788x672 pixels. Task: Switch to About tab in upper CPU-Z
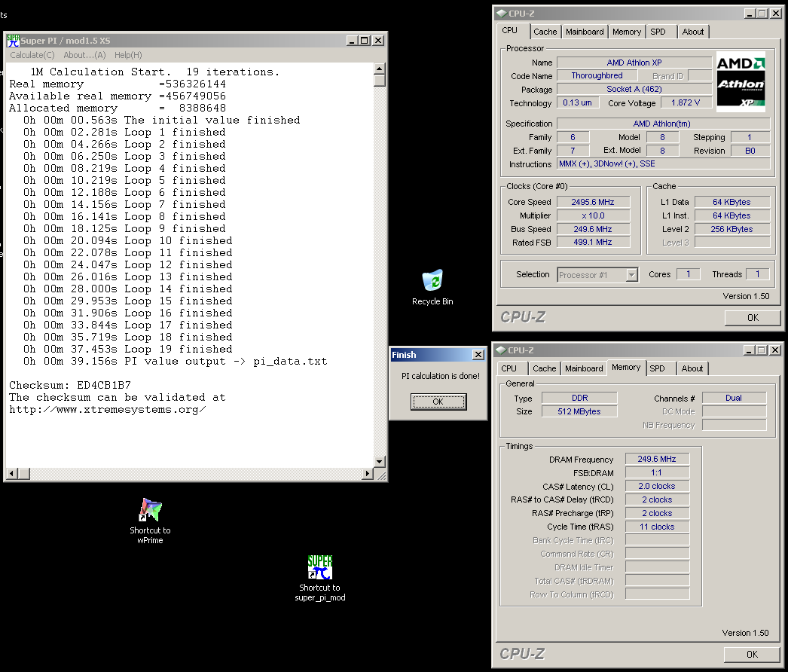tap(693, 32)
